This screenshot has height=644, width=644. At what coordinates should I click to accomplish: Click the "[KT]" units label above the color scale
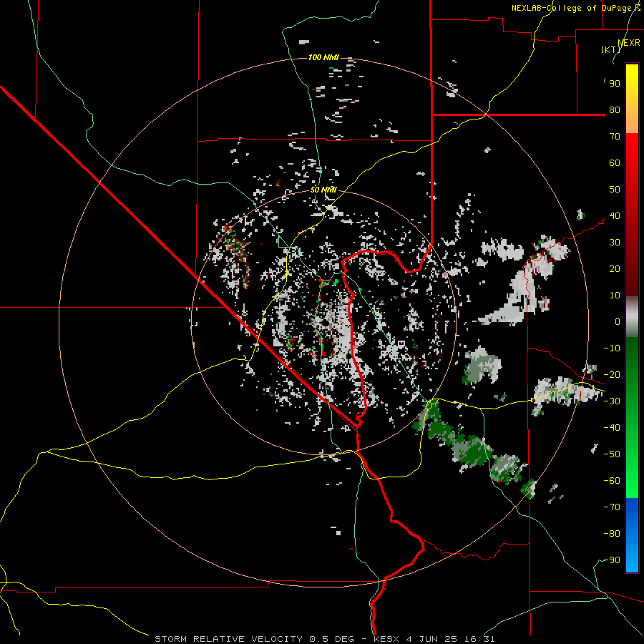pyautogui.click(x=611, y=49)
